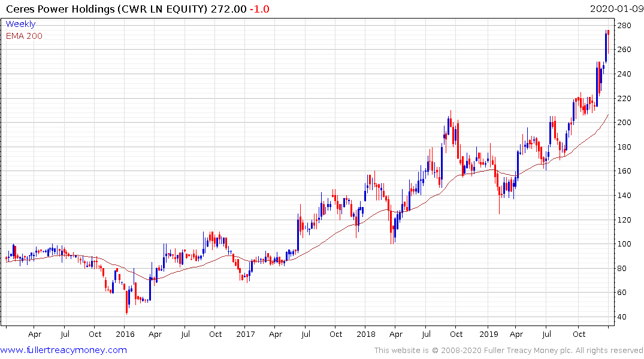Screen dimensions: 644x359
Task: Click the 280 price axis label
Action: tap(624, 26)
